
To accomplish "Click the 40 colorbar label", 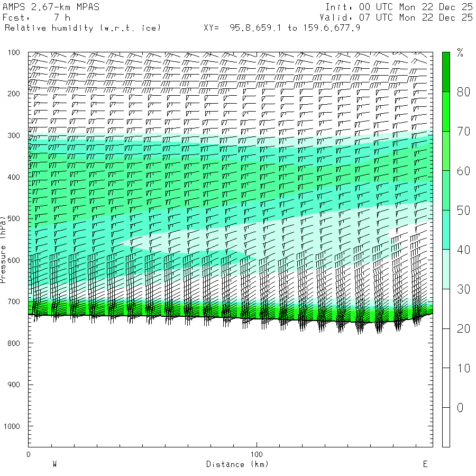I will point(463,250).
